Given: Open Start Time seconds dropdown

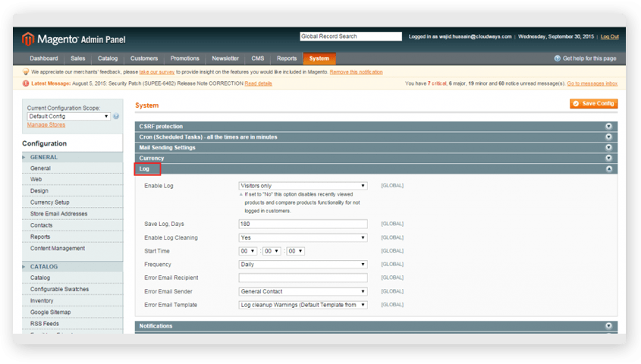Looking at the screenshot, I should pos(295,251).
